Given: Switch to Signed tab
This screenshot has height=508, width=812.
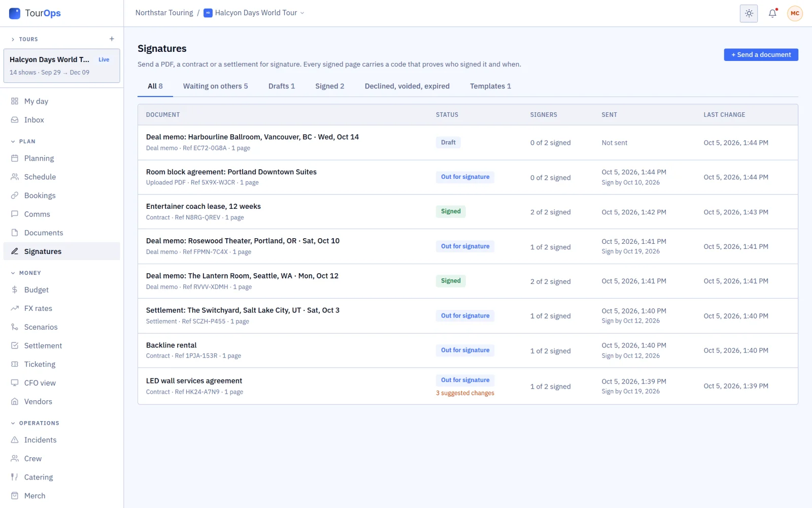Looking at the screenshot, I should [330, 86].
